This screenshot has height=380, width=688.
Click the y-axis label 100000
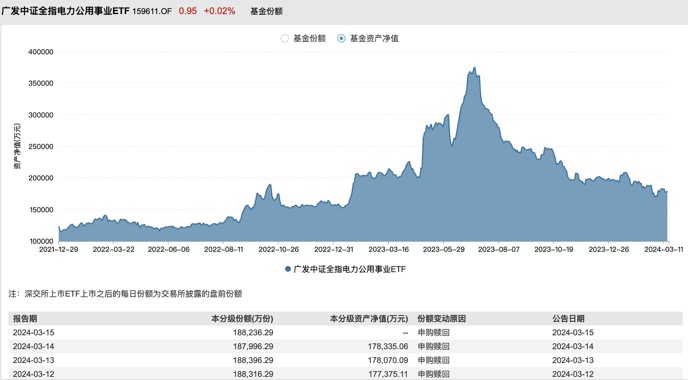click(x=41, y=241)
